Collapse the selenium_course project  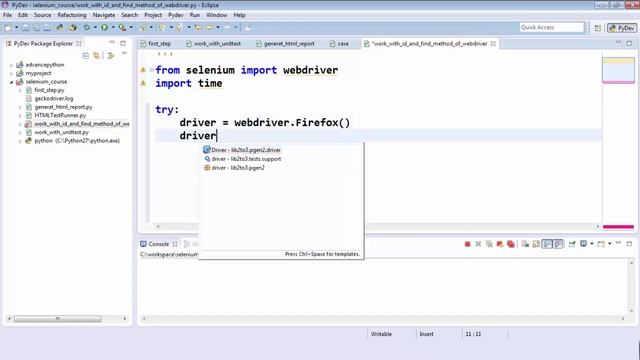click(x=11, y=82)
